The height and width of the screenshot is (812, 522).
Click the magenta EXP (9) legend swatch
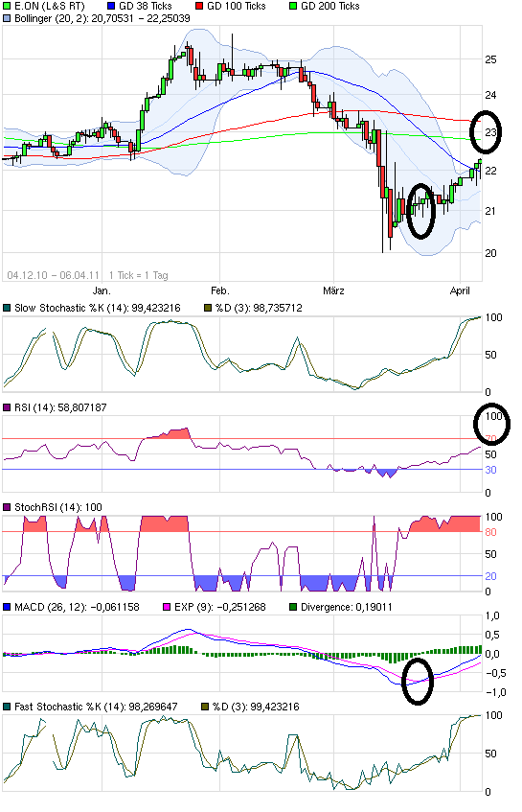tap(167, 607)
